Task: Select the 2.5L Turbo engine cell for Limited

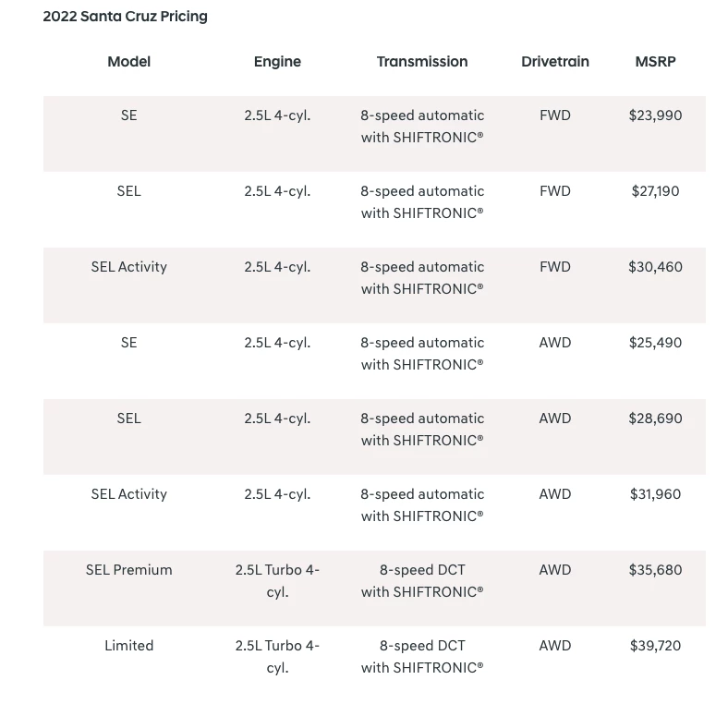Action: point(277,656)
